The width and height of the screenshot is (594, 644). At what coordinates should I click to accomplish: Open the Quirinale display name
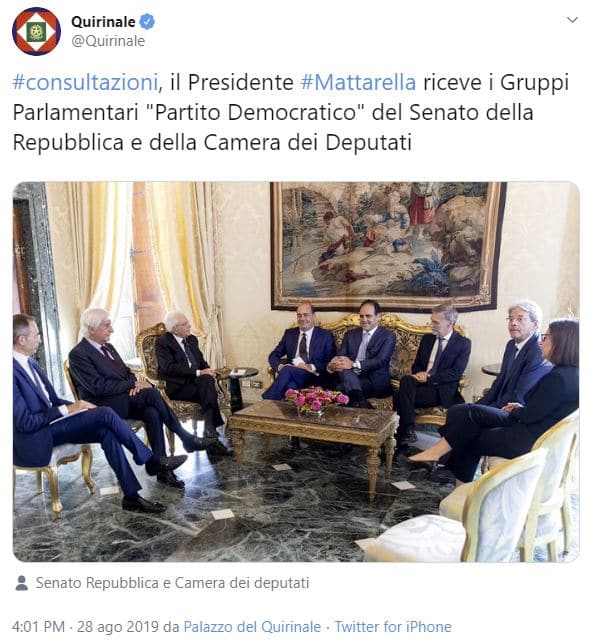point(103,21)
